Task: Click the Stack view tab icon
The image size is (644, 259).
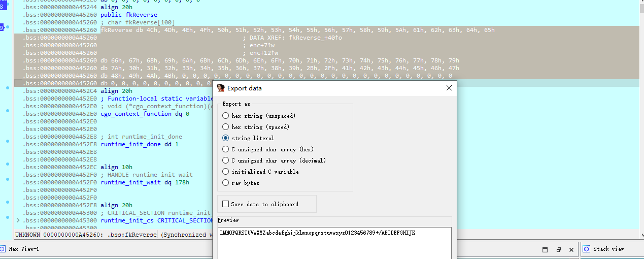Action: (587, 249)
